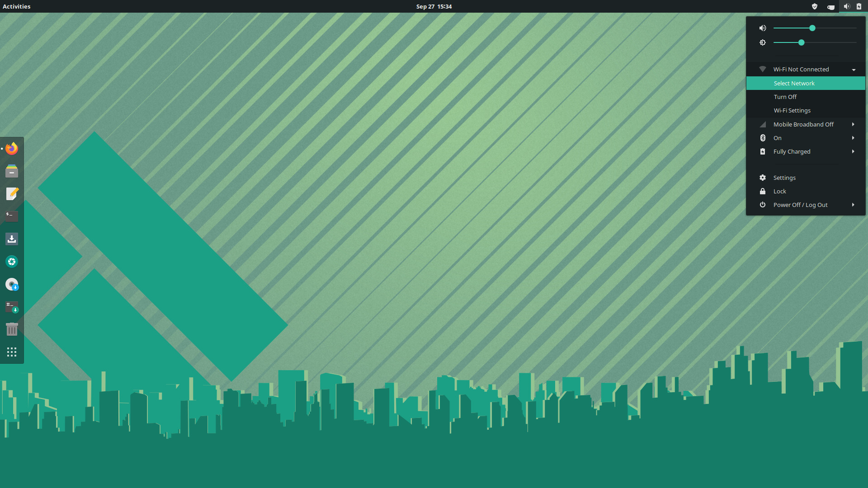Image resolution: width=868 pixels, height=488 pixels.
Task: Launch Firefox from the dock
Action: click(x=12, y=148)
